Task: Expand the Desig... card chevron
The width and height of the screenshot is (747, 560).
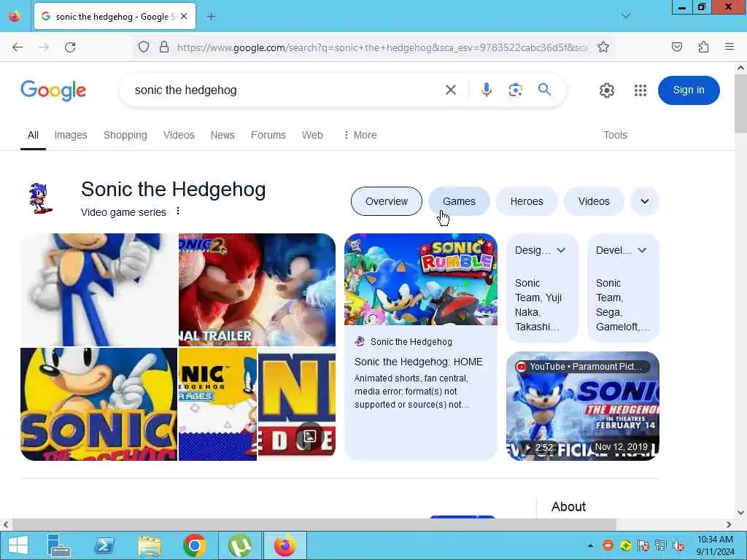Action: 561,250
